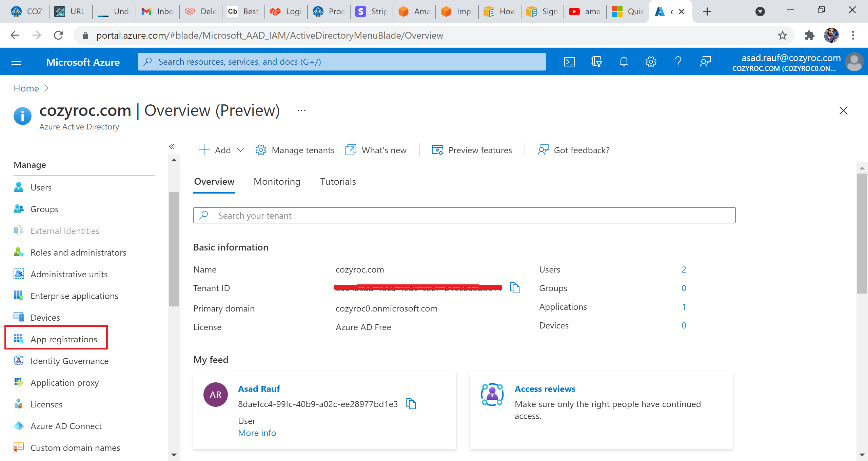Open Directories and subscriptions filter icon
Screen dimensions: 868x461
(596, 62)
